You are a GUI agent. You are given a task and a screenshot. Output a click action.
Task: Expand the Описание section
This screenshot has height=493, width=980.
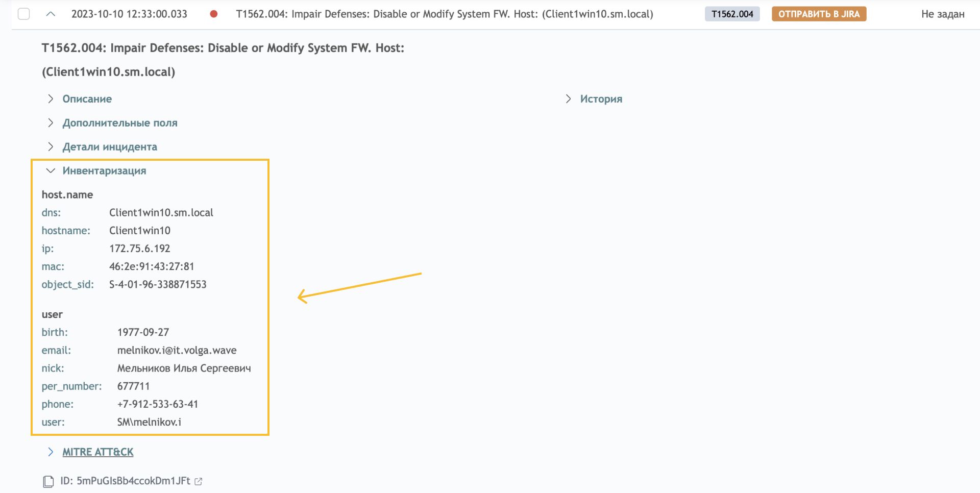coord(87,99)
